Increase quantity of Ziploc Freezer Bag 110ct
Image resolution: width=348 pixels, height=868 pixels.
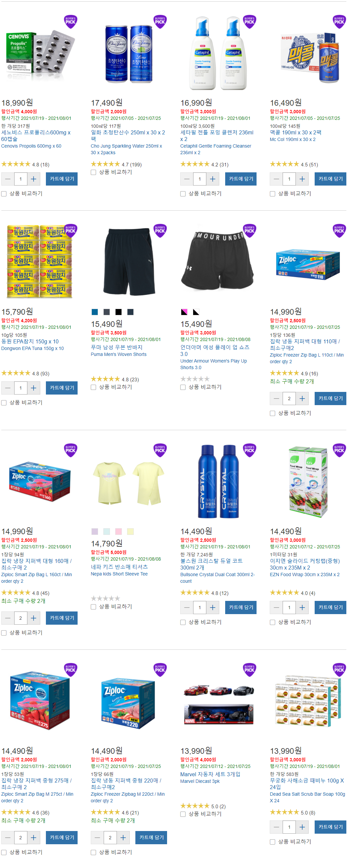302,398
